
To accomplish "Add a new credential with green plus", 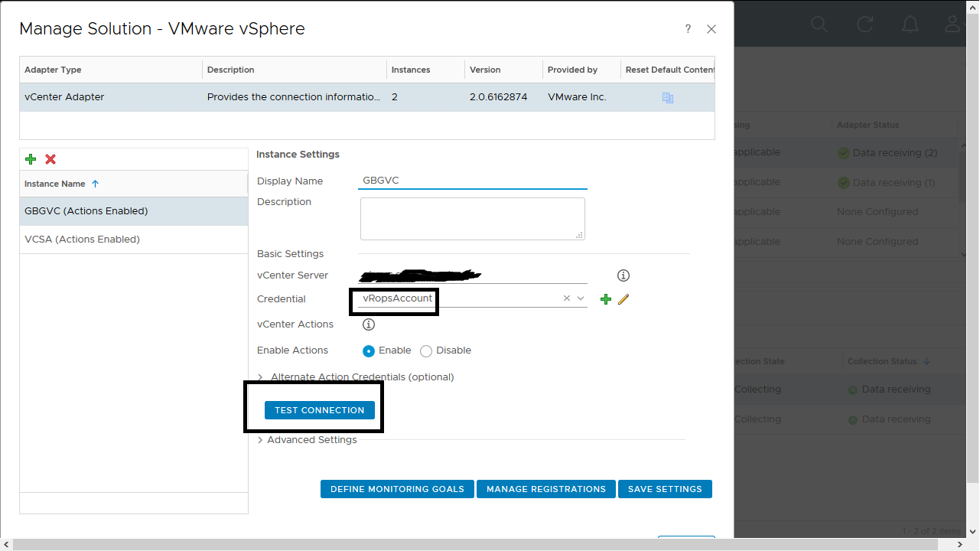I will [606, 299].
